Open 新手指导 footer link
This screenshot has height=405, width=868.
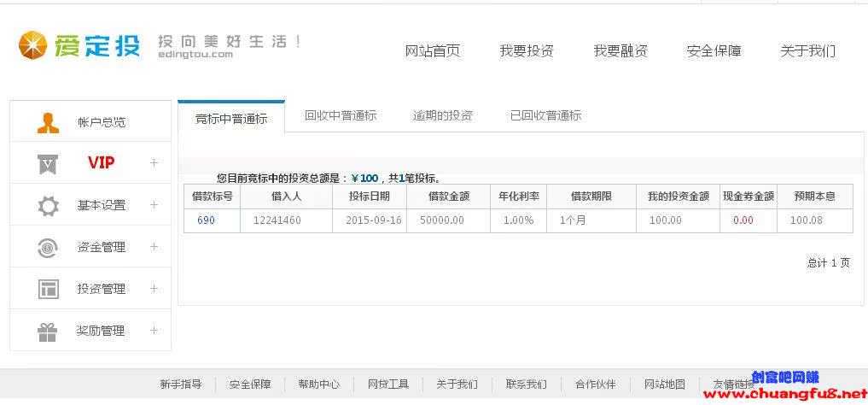click(181, 384)
